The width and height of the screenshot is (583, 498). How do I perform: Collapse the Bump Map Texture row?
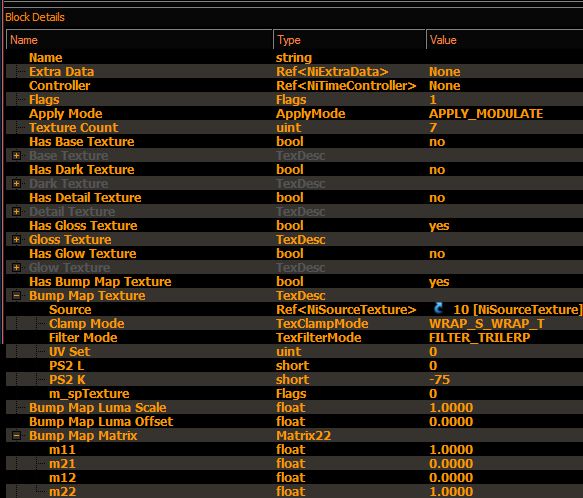point(16,296)
